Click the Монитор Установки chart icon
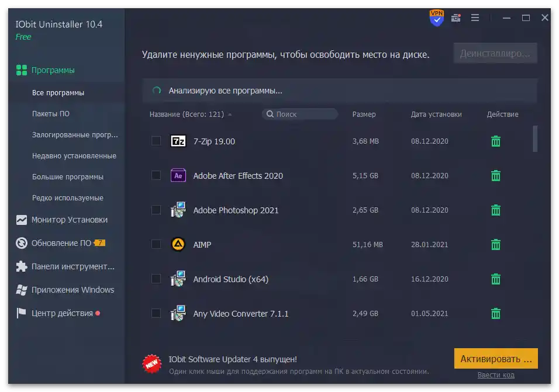 coord(22,220)
